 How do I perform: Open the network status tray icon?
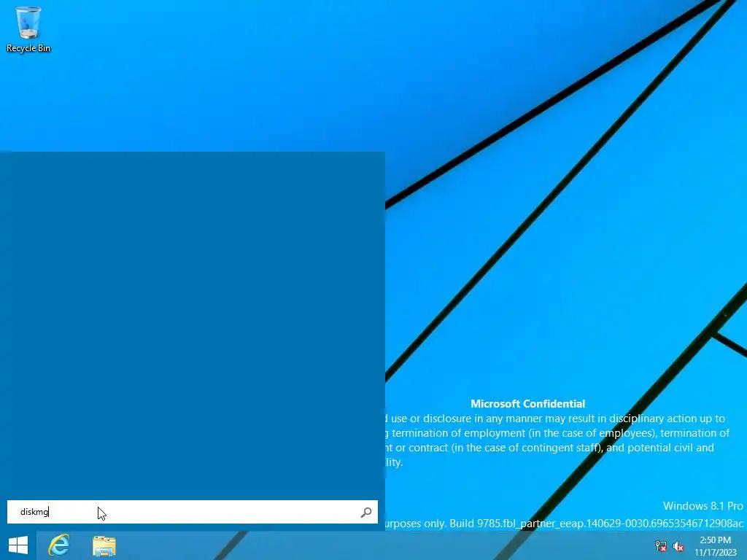[661, 546]
